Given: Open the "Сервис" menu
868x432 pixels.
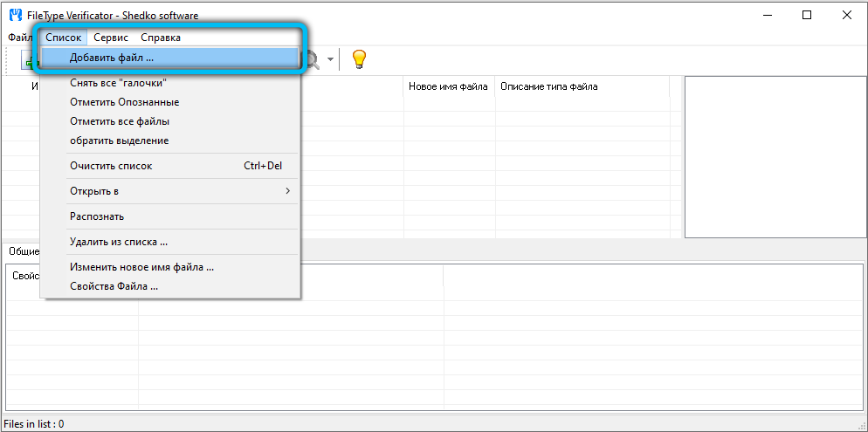Looking at the screenshot, I should 111,38.
